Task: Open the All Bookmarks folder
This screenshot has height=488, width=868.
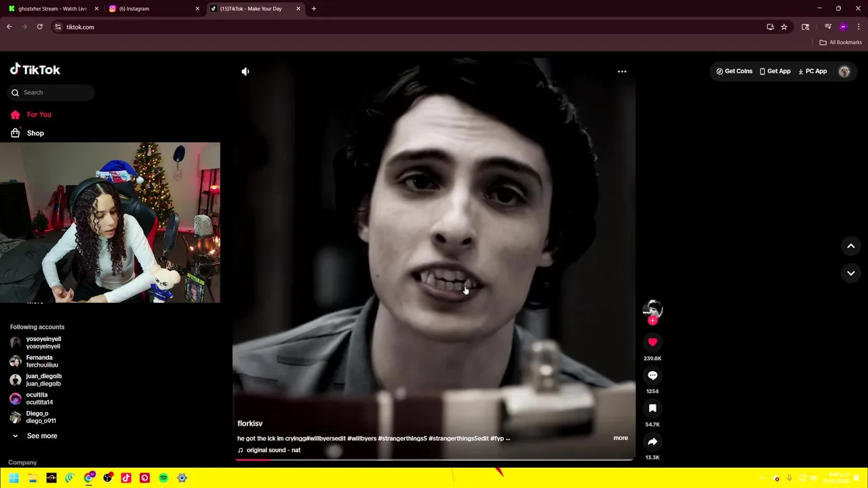Action: 840,43
